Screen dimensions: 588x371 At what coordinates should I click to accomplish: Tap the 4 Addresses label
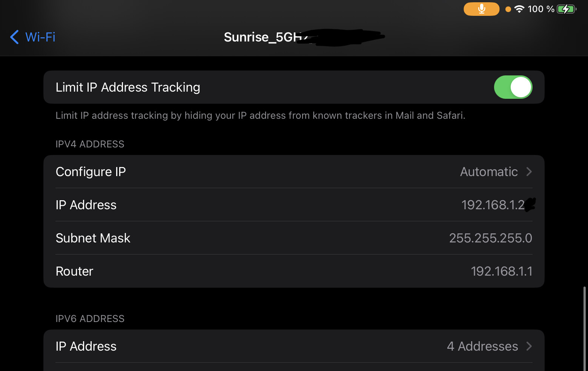pyautogui.click(x=482, y=346)
